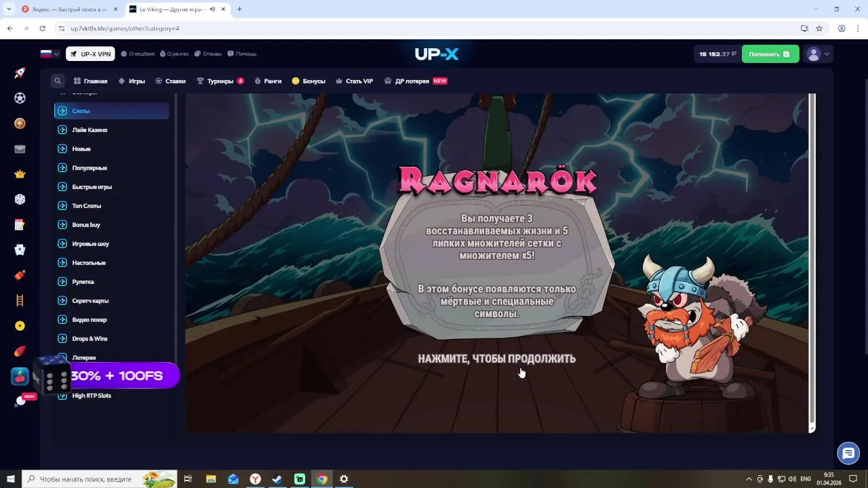Open the ladder game icon in sidebar

pyautogui.click(x=20, y=300)
